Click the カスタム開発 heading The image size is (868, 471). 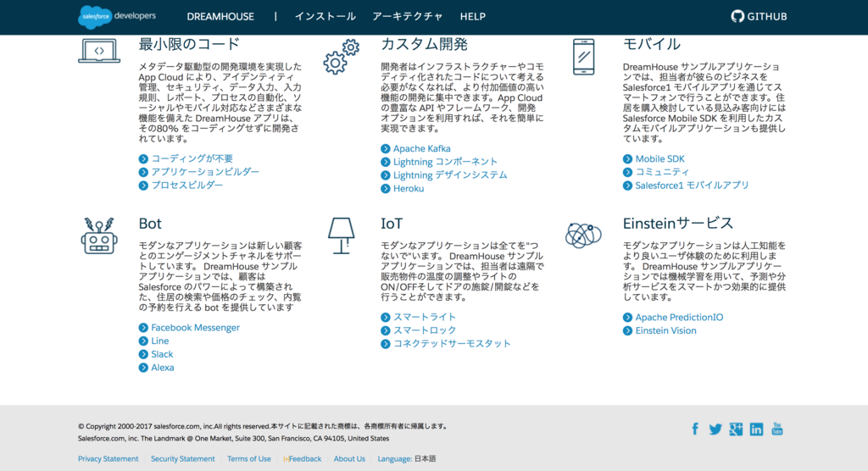(424, 44)
